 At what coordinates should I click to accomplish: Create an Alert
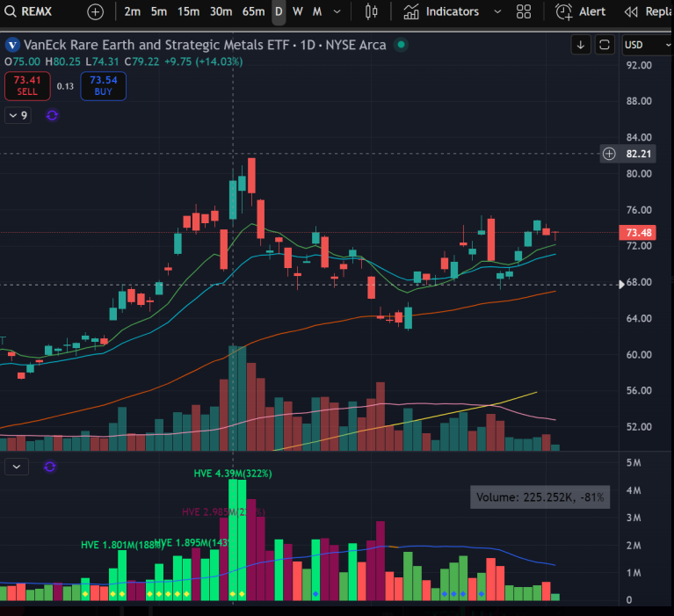(580, 11)
